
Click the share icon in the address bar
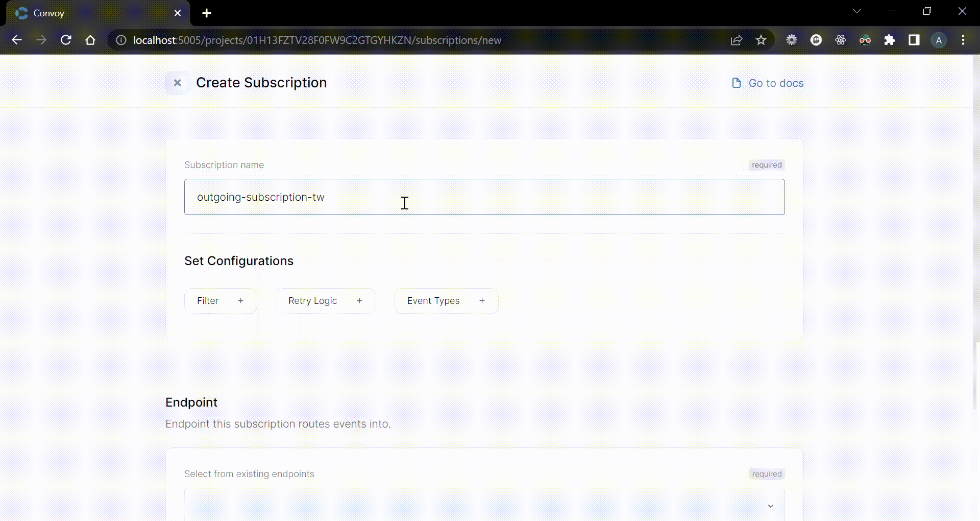coord(737,40)
